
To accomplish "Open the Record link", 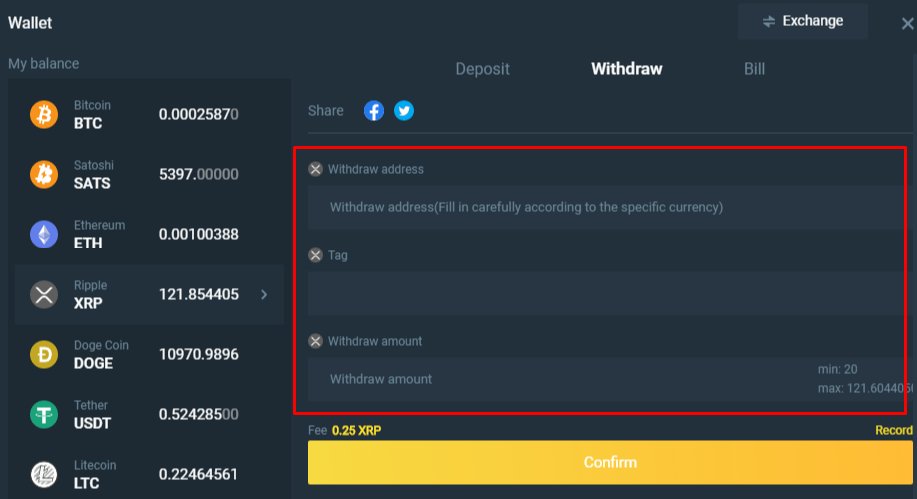I will [893, 430].
